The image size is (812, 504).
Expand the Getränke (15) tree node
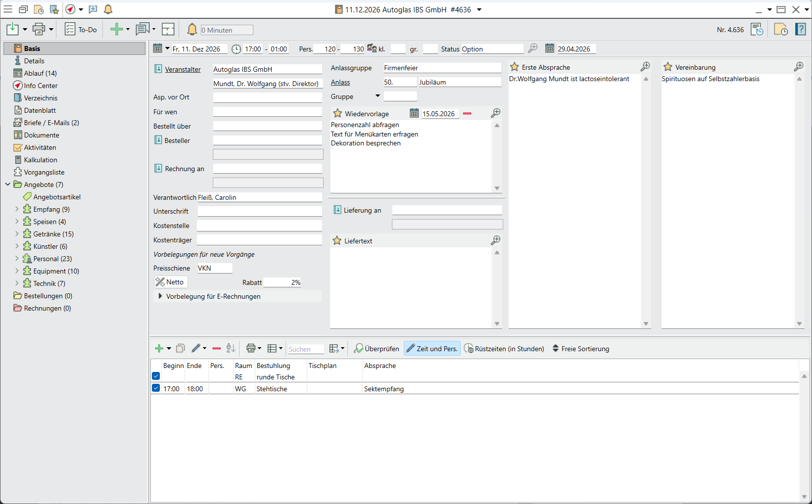(17, 234)
